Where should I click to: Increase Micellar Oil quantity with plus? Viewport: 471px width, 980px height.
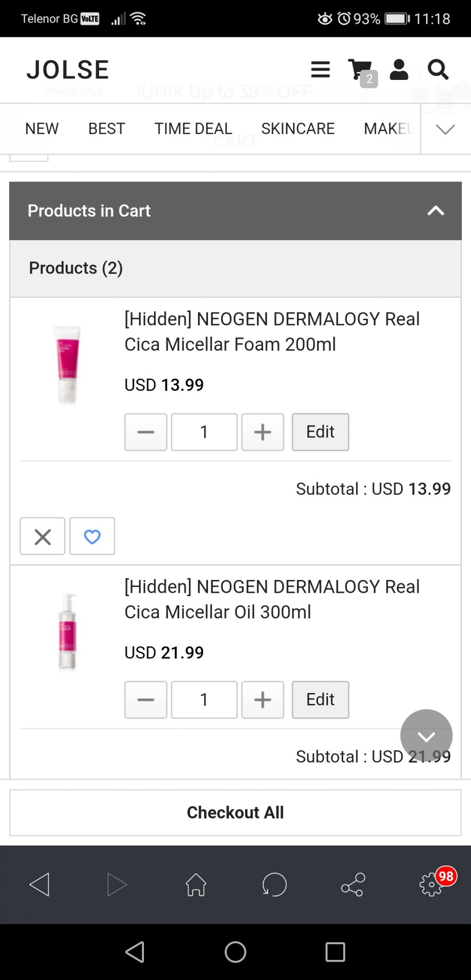click(x=263, y=700)
